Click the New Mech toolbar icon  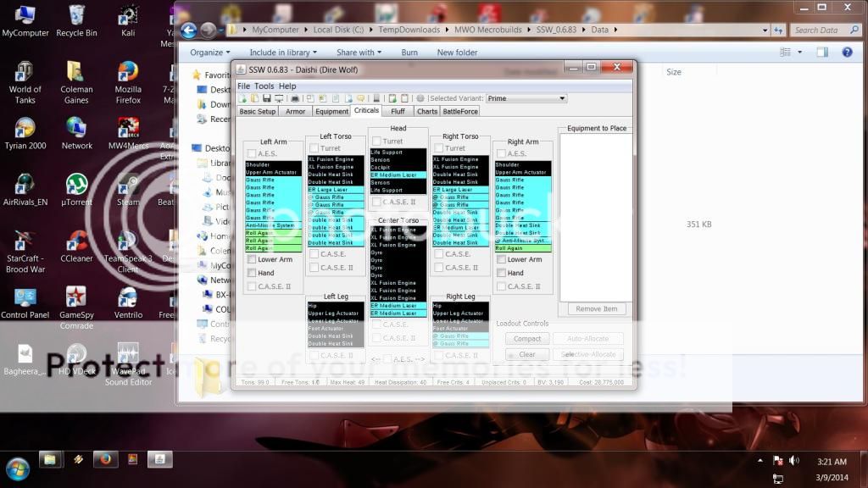[x=242, y=98]
